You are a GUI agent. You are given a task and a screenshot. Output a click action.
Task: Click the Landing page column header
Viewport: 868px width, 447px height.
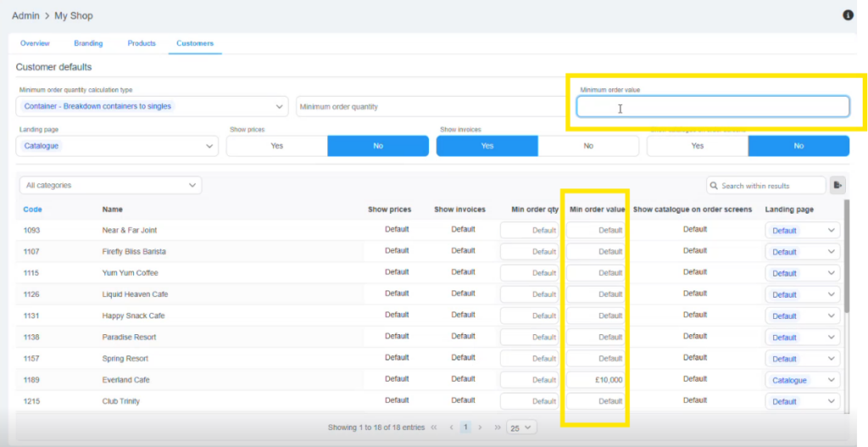[789, 210]
